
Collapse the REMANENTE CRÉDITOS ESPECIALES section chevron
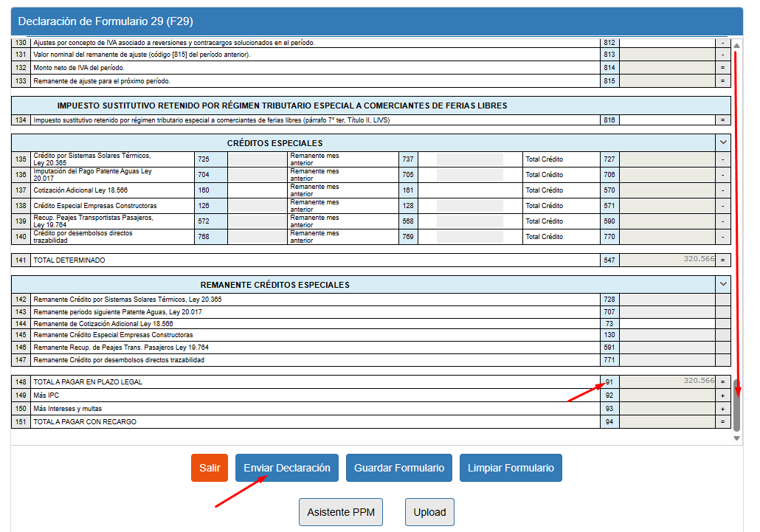click(x=723, y=284)
